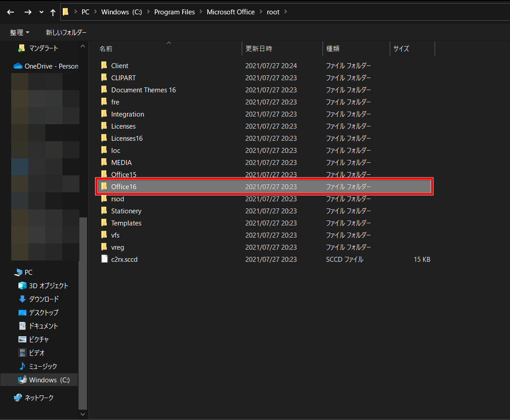Viewport: 510px width, 420px height.
Task: Go forward with the right arrow
Action: 28,12
